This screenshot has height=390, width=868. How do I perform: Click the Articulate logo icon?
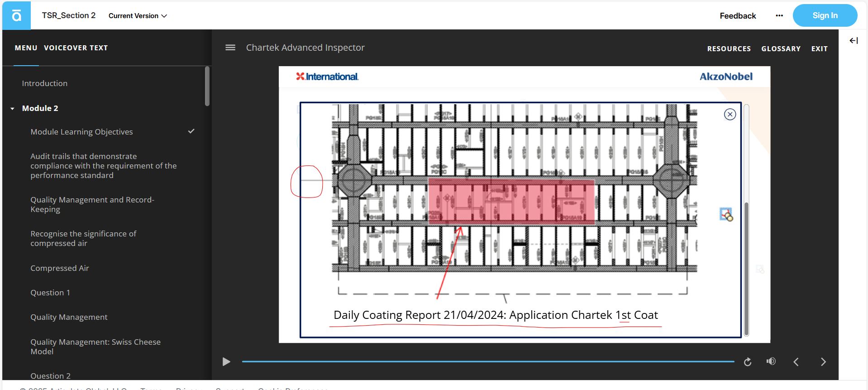pyautogui.click(x=16, y=15)
